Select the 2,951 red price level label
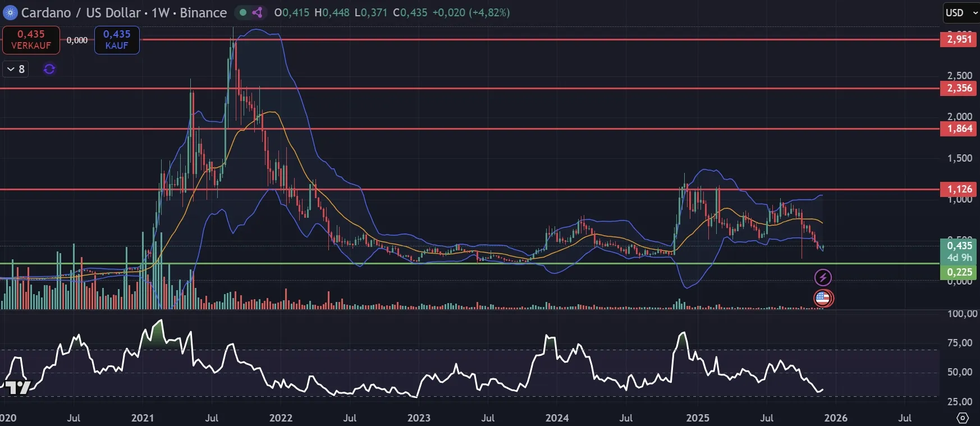The height and width of the screenshot is (426, 980). pyautogui.click(x=959, y=39)
